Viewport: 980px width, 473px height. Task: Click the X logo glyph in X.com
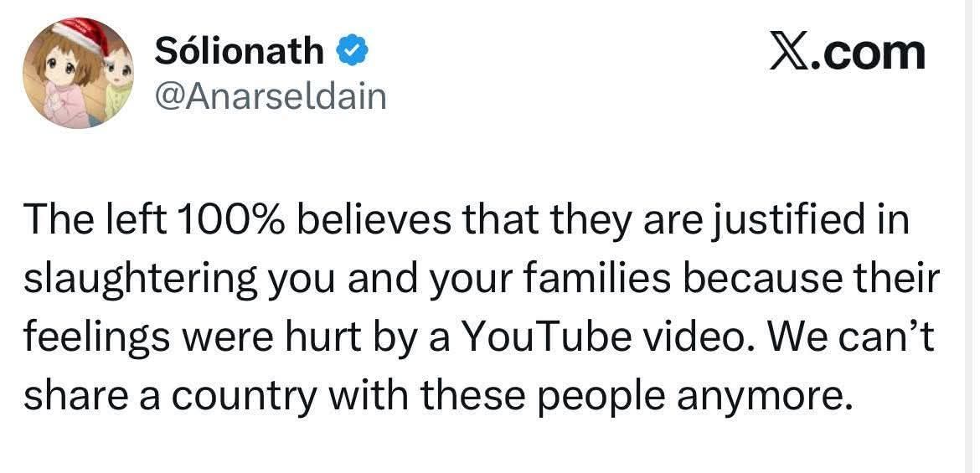tap(787, 52)
